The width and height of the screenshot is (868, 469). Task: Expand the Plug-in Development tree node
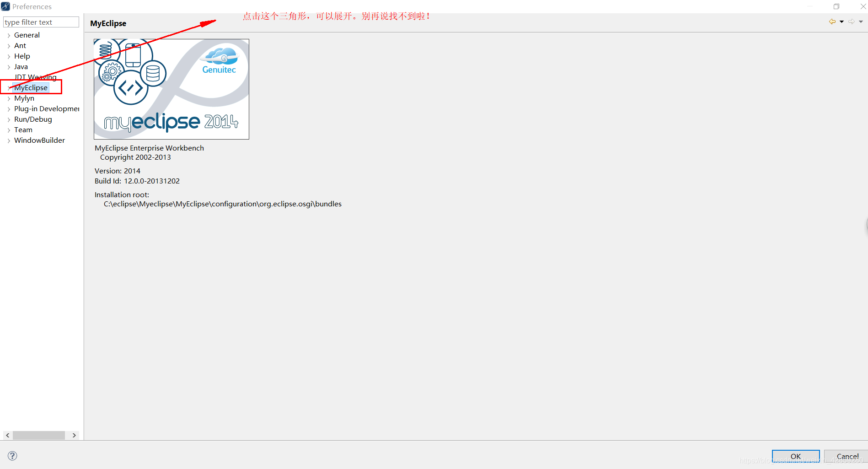(9, 109)
